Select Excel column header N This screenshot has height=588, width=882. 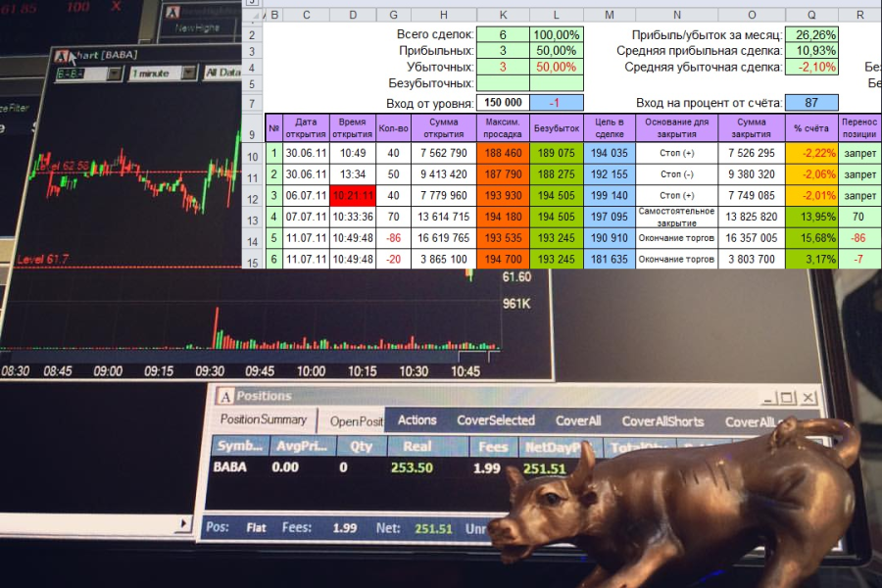(676, 16)
